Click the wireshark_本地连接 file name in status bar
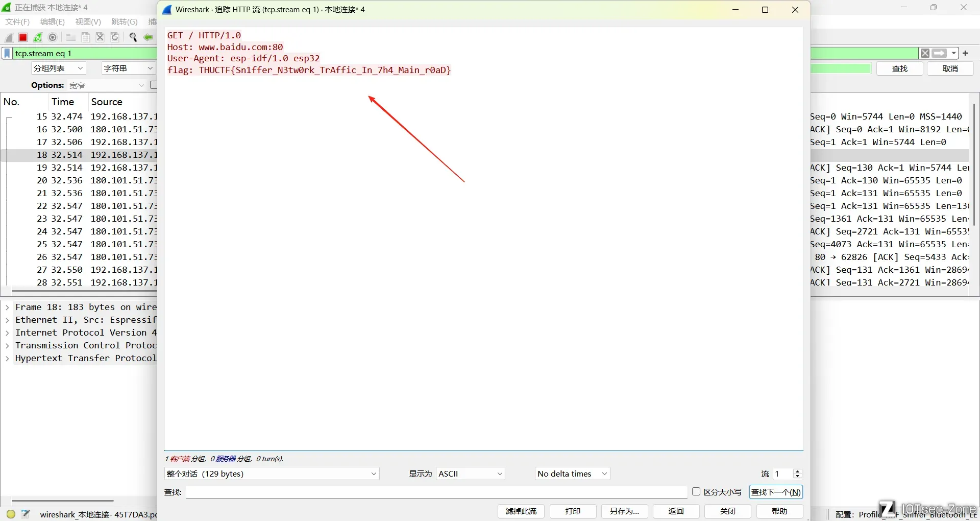This screenshot has width=980, height=521. (x=99, y=514)
